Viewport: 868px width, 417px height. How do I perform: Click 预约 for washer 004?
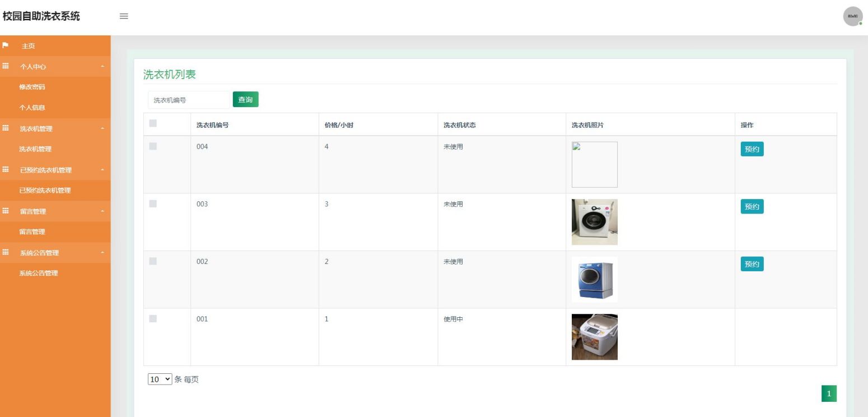pos(752,149)
